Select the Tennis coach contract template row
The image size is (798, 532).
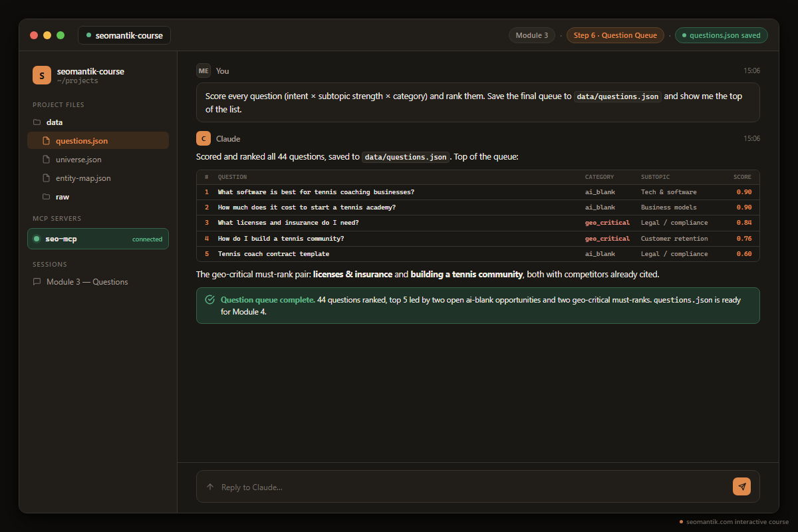[477, 254]
